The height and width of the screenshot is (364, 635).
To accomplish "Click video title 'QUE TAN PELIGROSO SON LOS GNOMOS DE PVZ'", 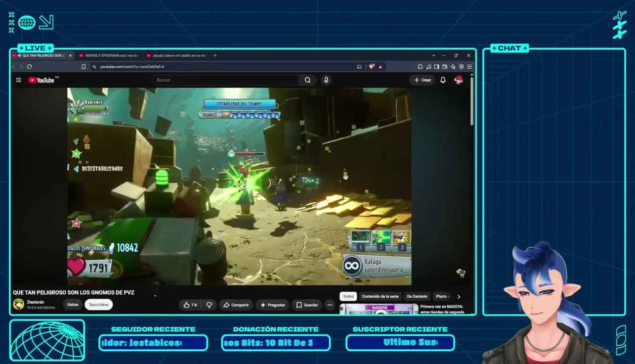I will pos(73,293).
